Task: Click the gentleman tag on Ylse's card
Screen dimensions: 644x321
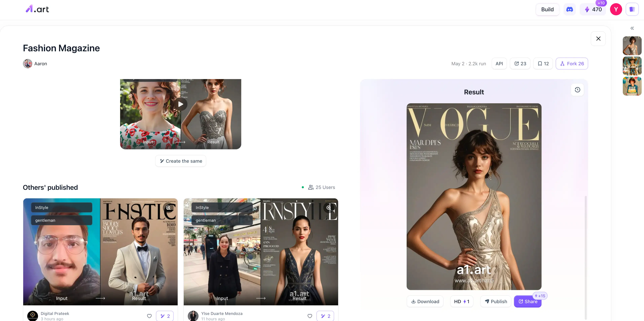Action: [x=222, y=220]
